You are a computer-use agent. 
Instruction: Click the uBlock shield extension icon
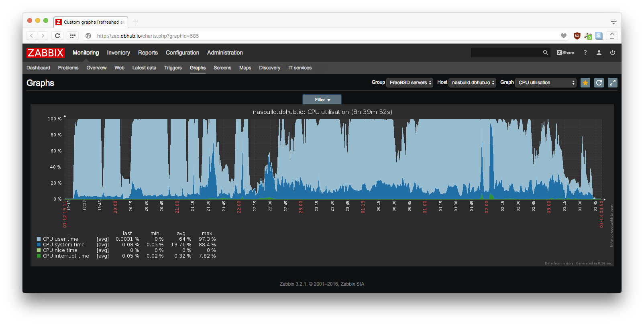pos(577,36)
